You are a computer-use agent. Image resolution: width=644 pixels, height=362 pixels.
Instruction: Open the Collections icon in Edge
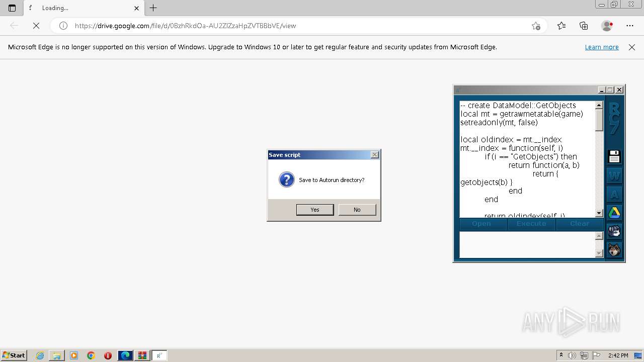[584, 26]
